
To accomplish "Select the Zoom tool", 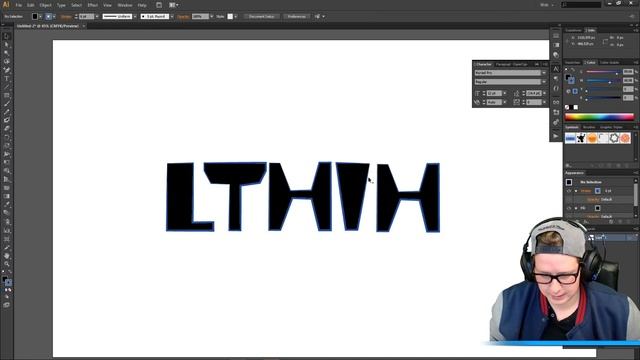I will (7, 264).
